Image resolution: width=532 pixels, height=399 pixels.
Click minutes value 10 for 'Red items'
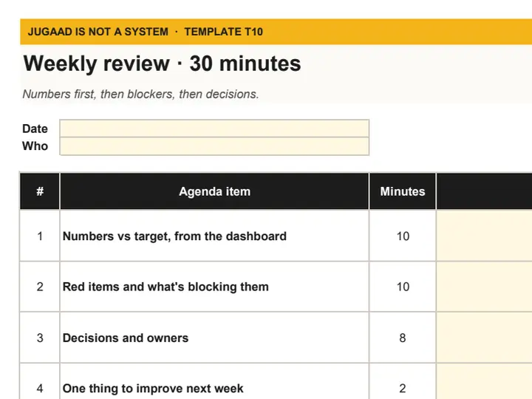pos(403,287)
